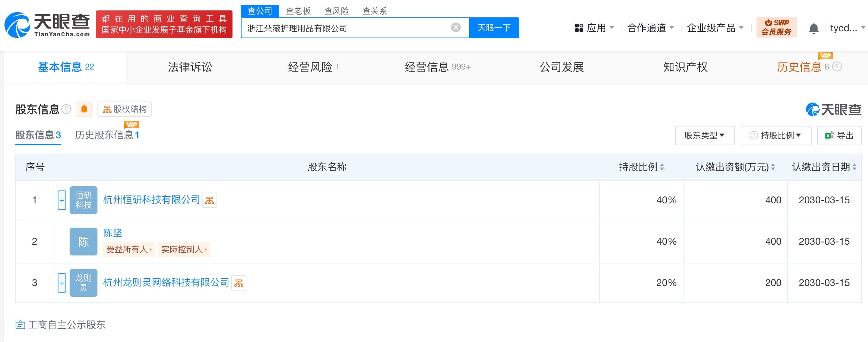Open the 股东类型 filter dropdown
Viewport: 868px width, 342px height.
pos(705,136)
